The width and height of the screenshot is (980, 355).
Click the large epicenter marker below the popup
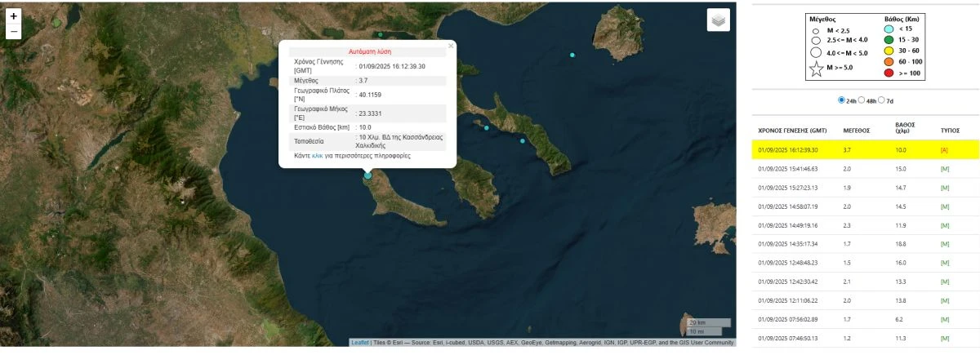click(367, 175)
